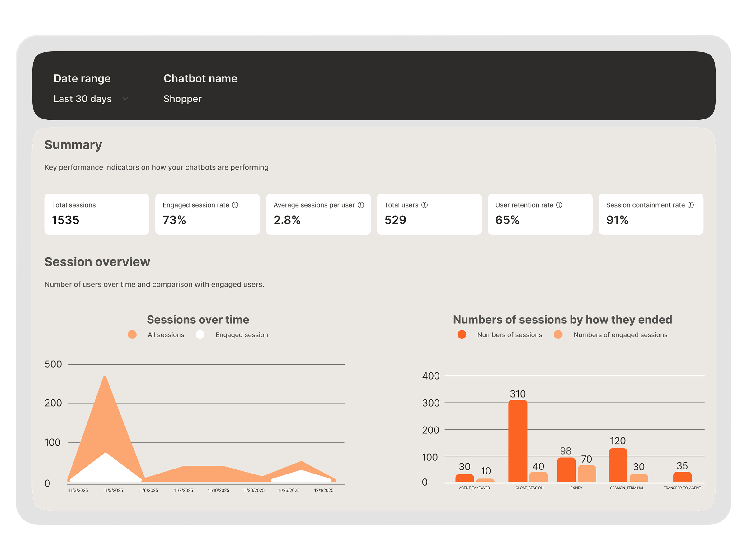
Task: Toggle Numbers of sessions legend dot
Action: pyautogui.click(x=462, y=334)
